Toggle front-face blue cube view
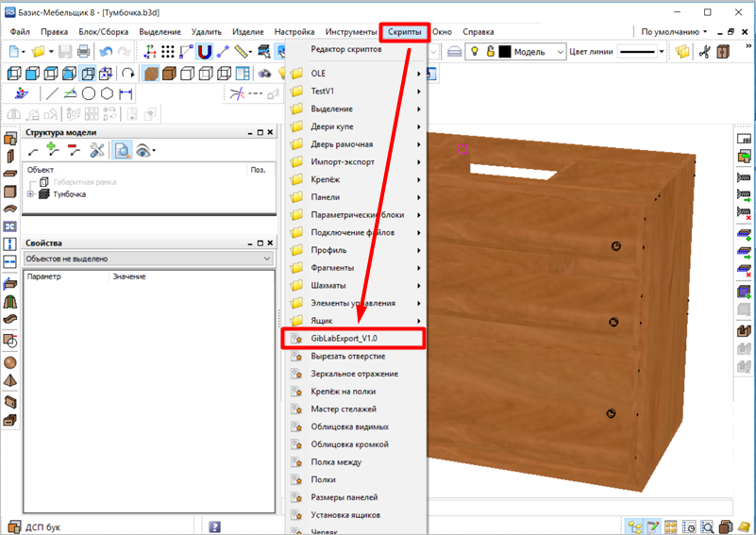756x535 pixels. pyautogui.click(x=32, y=74)
